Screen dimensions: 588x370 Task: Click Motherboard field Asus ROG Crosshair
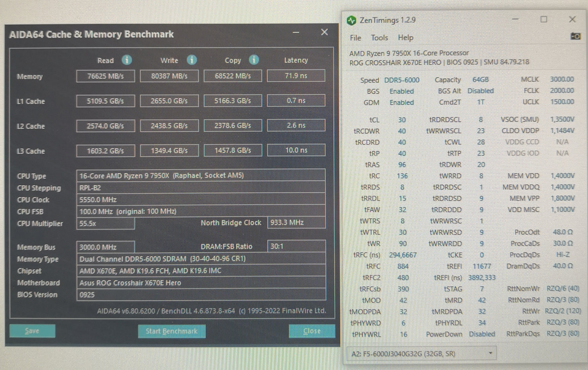(x=201, y=283)
